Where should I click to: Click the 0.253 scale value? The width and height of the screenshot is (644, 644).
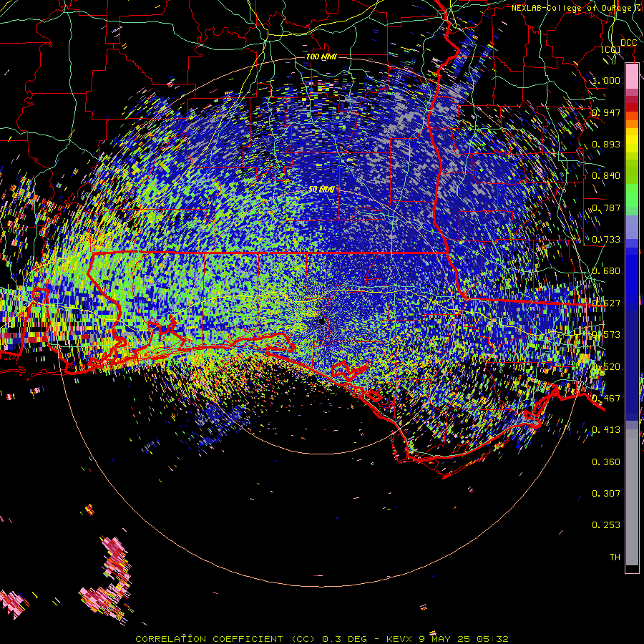point(606,525)
